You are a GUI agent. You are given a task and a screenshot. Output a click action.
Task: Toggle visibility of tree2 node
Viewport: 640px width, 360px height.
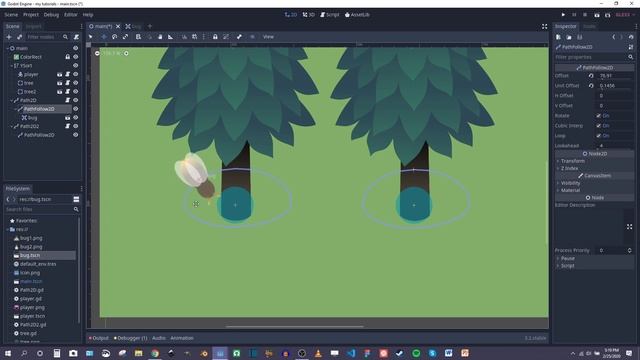76,91
